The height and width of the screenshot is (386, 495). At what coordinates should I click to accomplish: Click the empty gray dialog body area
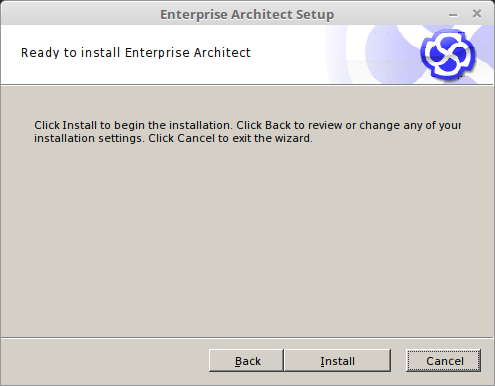click(x=247, y=240)
